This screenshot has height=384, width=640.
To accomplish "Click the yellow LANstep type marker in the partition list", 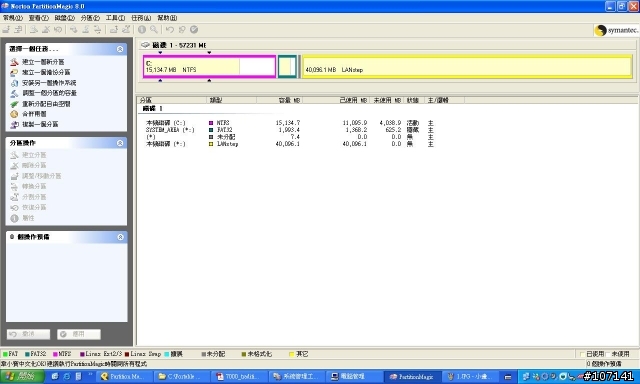I will tap(211, 144).
